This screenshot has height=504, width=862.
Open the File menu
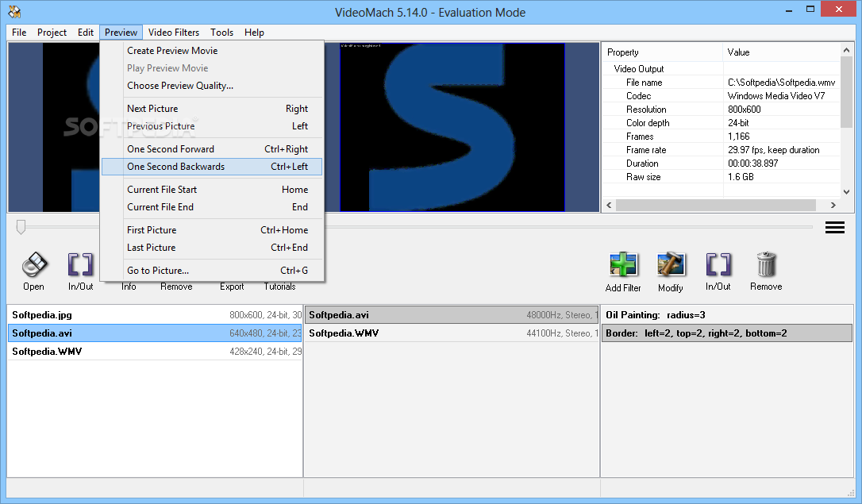[19, 33]
